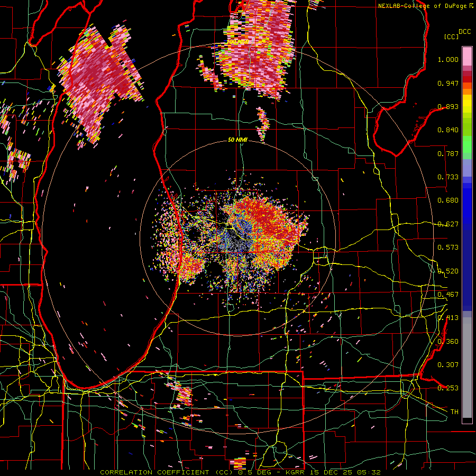
Task: Click the 50 NMI range ring label
Action: tap(237, 140)
